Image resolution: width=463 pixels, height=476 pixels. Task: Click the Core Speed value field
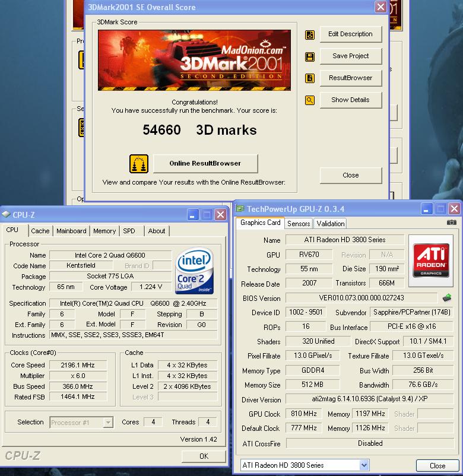[x=78, y=365]
